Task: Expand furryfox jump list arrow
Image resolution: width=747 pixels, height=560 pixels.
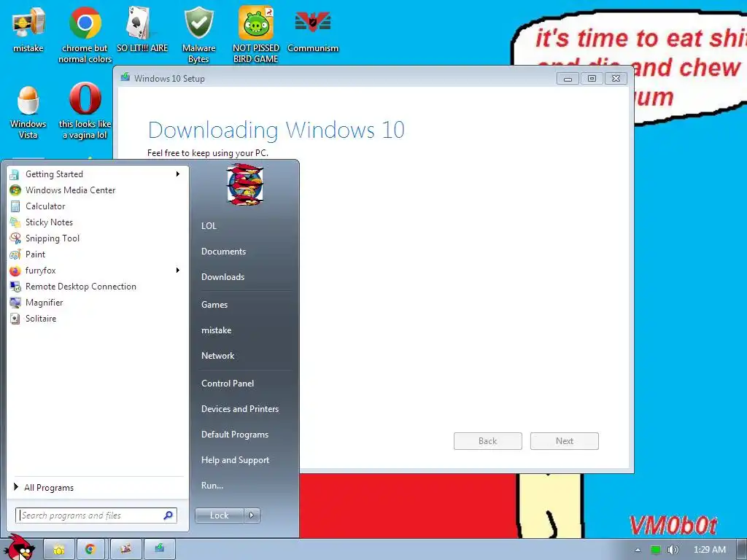Action: pyautogui.click(x=178, y=271)
